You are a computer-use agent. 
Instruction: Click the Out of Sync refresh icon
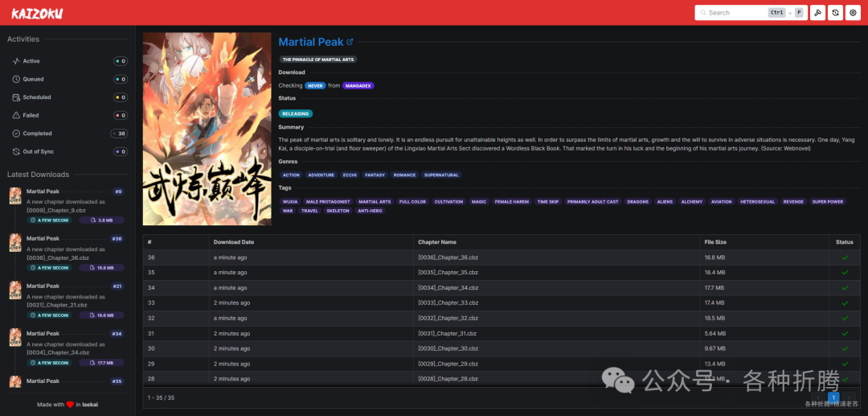[x=17, y=152]
